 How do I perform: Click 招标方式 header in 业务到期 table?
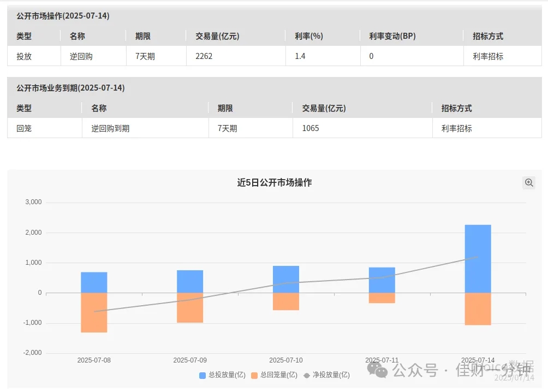pos(456,109)
